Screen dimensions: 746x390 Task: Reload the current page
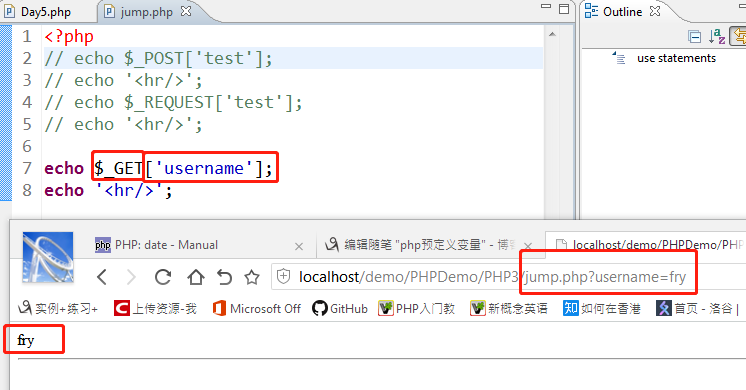pos(163,277)
